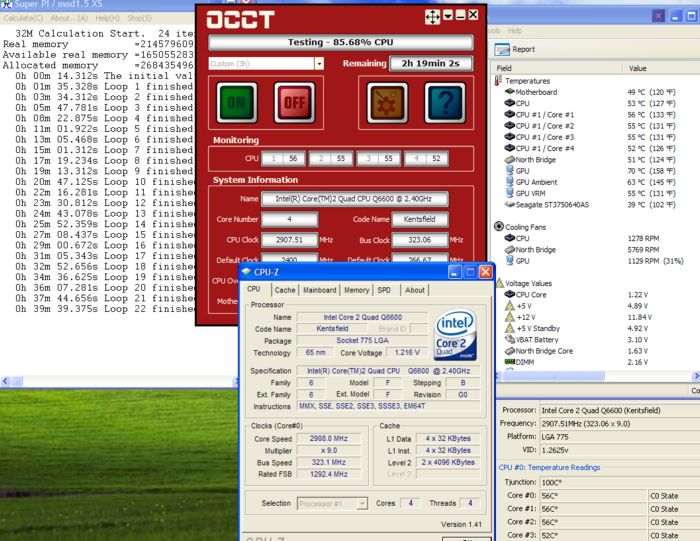Select the CPU tab in CPU-Z
The height and width of the screenshot is (541, 700).
point(254,289)
